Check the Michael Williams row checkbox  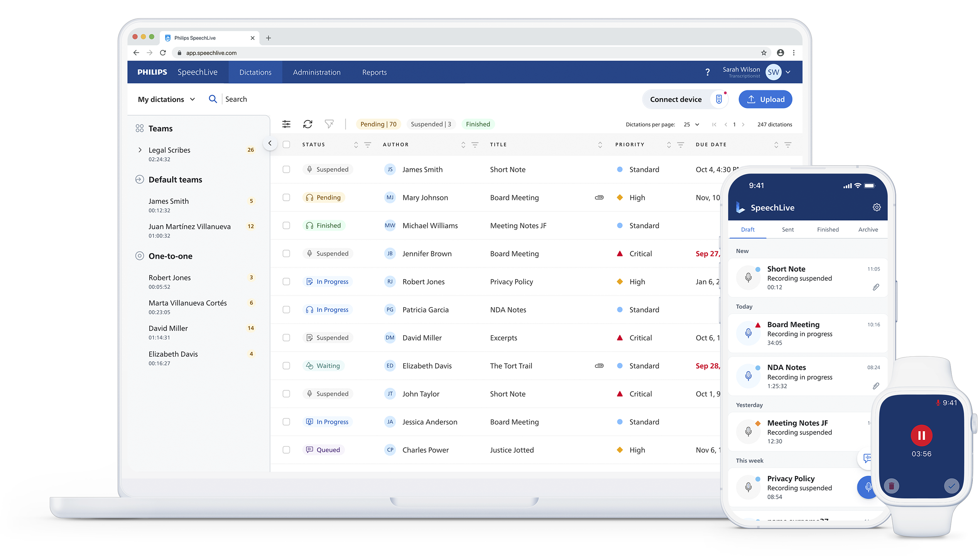pyautogui.click(x=286, y=225)
